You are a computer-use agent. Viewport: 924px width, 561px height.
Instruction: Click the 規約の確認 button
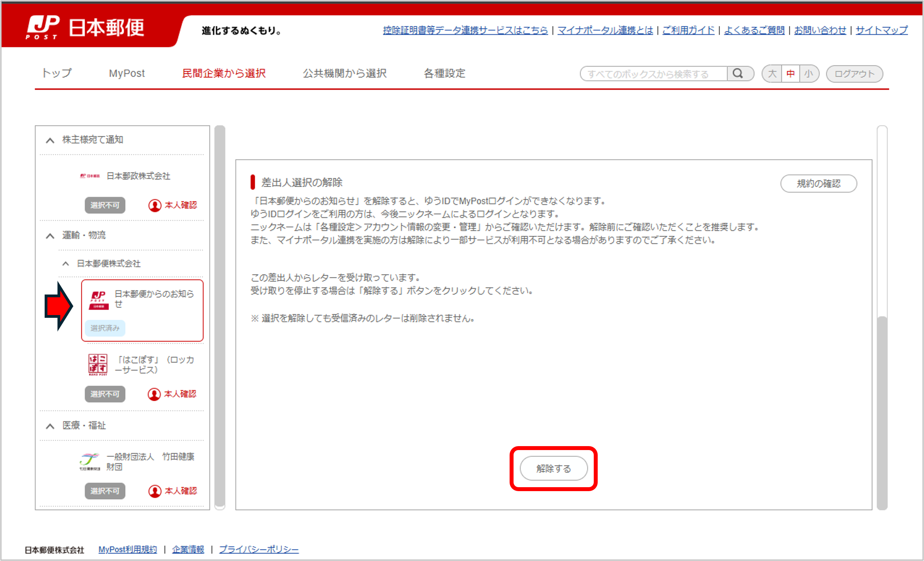tap(818, 184)
